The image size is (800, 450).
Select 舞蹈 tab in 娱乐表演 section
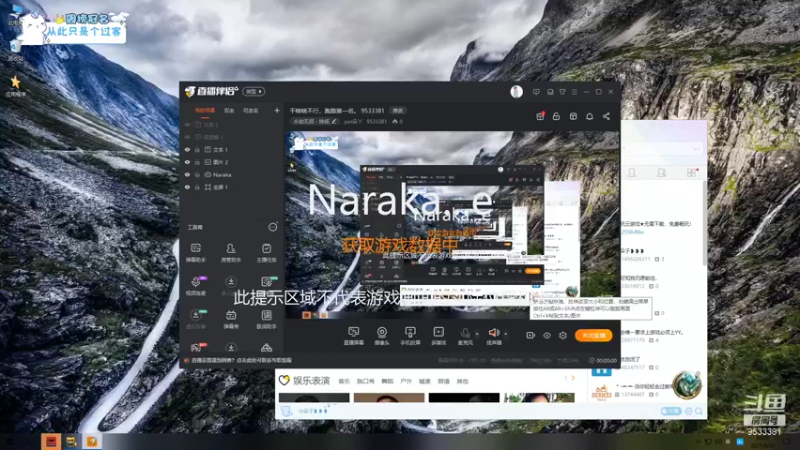387,381
